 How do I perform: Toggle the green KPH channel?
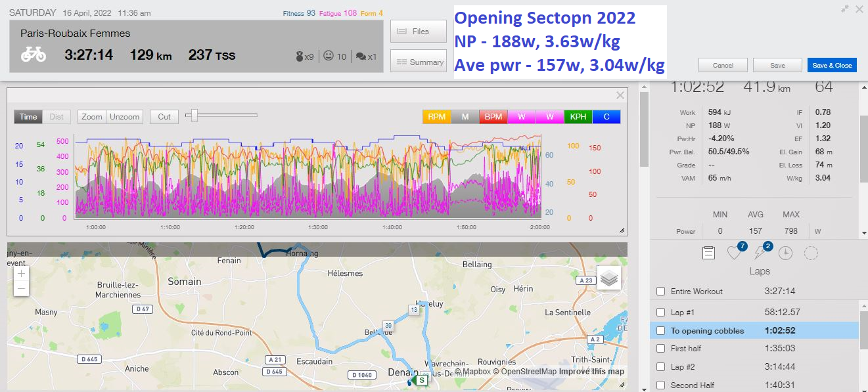pyautogui.click(x=578, y=117)
